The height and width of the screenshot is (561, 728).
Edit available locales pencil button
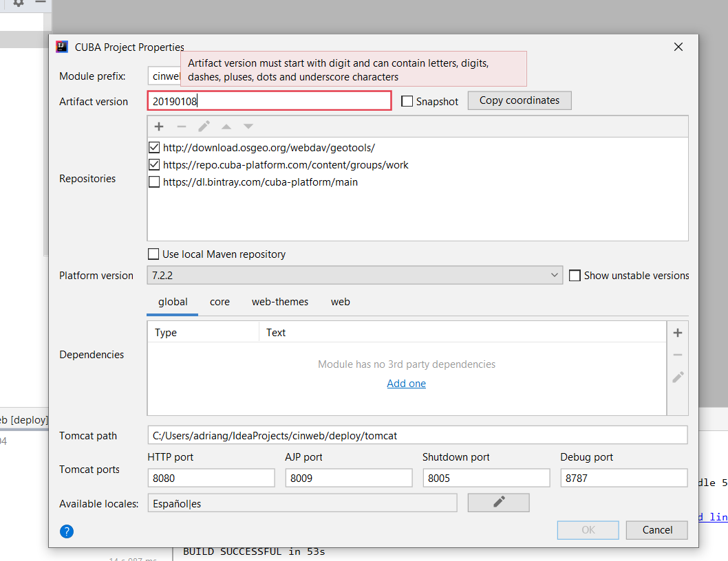click(499, 503)
